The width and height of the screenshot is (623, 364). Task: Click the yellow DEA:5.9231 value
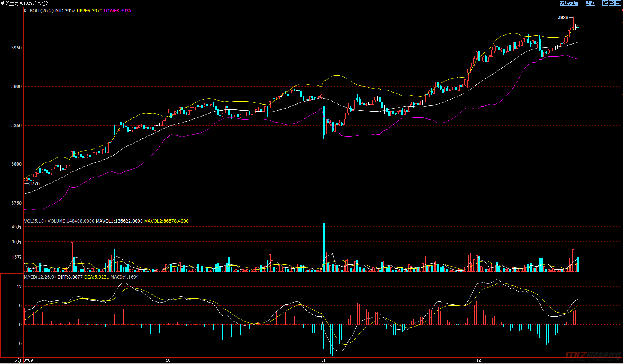[97, 277]
